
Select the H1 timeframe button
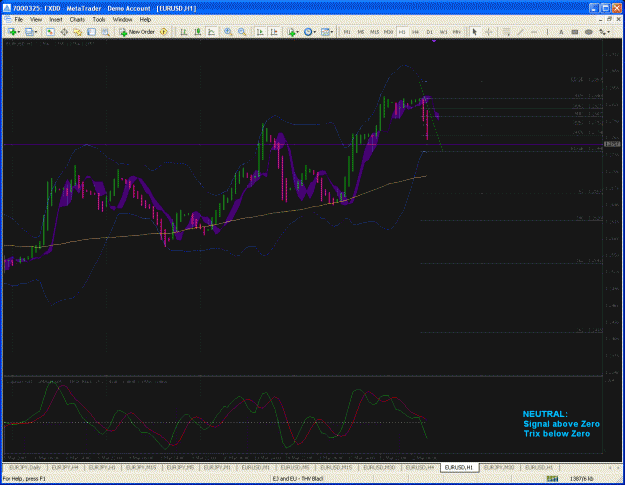point(402,32)
